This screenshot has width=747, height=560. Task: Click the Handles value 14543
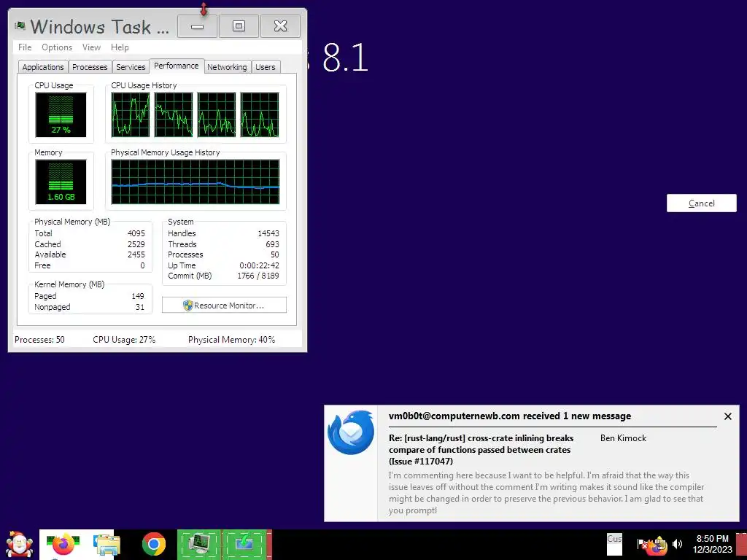point(268,233)
